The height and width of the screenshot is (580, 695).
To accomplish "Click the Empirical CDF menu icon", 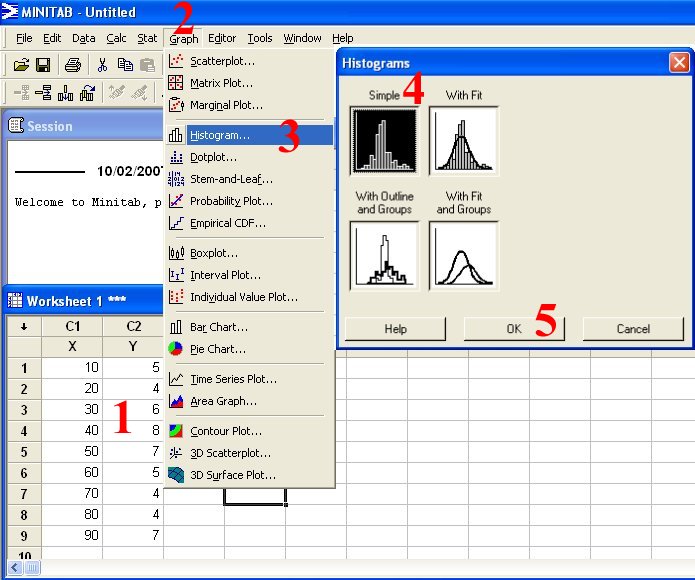I will coord(176,223).
